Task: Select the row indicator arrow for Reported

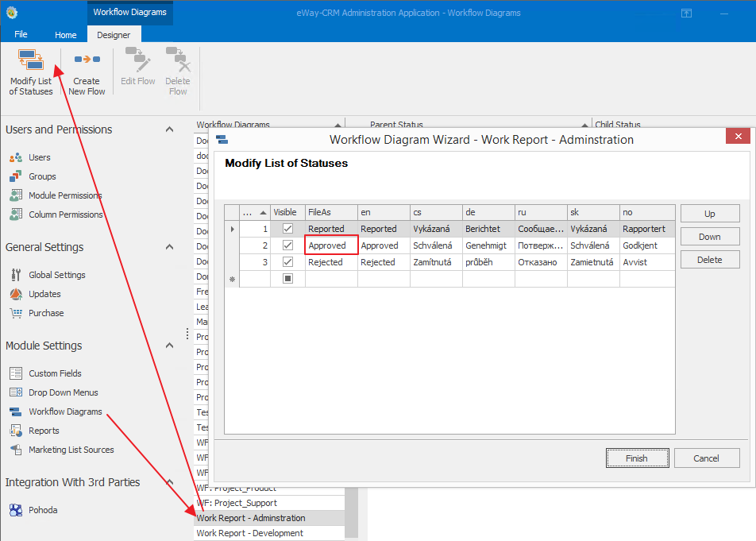Action: click(233, 229)
